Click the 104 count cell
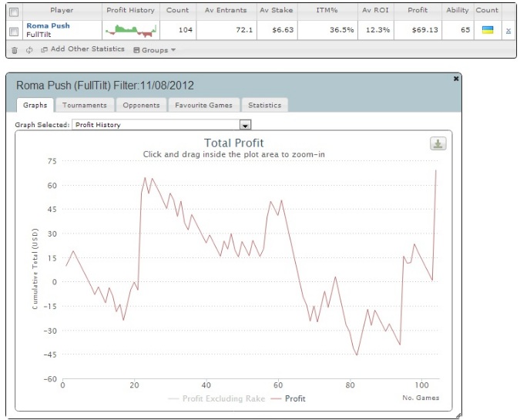Screen dimensions: 520x420 click(x=178, y=30)
